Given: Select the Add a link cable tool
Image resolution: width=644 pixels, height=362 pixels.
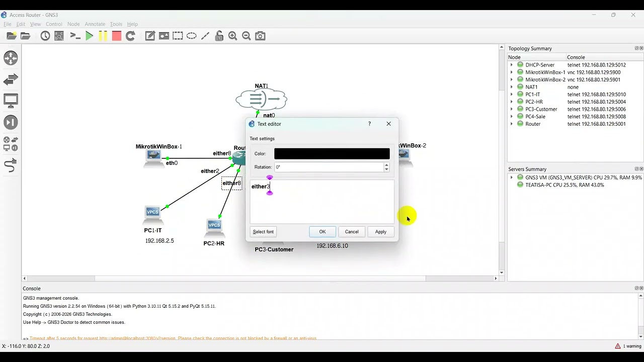Looking at the screenshot, I should point(11,165).
